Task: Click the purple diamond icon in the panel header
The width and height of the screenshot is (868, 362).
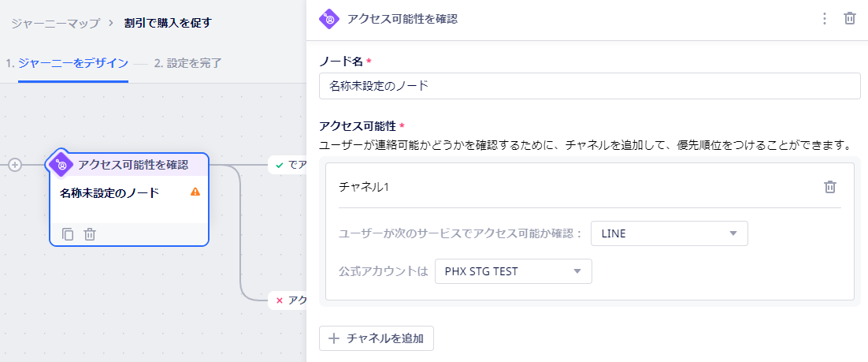Action: pyautogui.click(x=329, y=19)
